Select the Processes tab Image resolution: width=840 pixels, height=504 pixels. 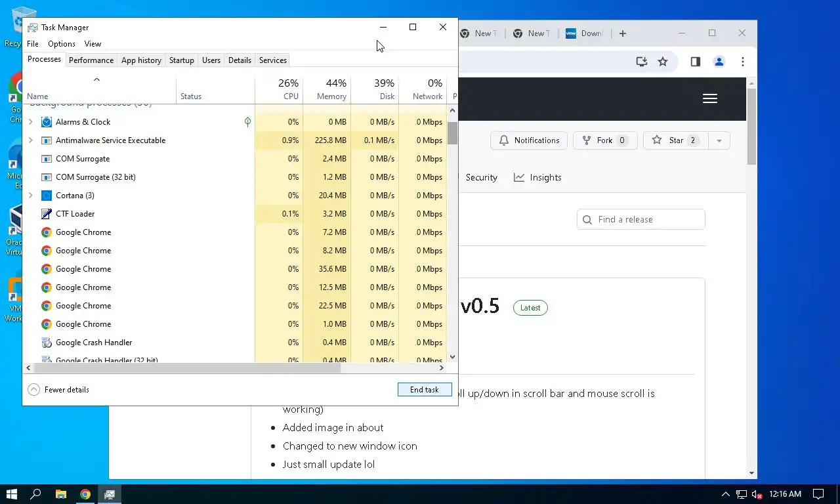tap(45, 59)
